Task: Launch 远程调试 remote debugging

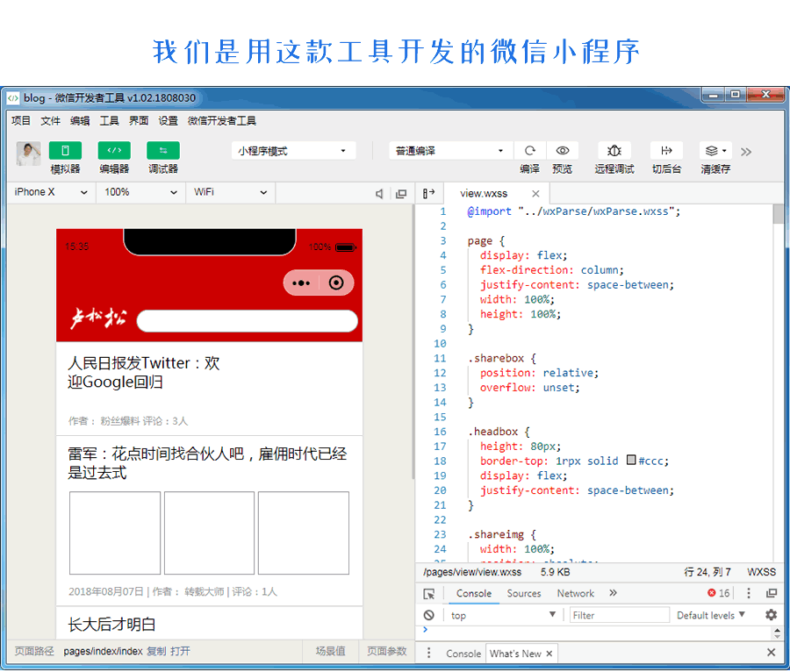Action: (x=614, y=150)
